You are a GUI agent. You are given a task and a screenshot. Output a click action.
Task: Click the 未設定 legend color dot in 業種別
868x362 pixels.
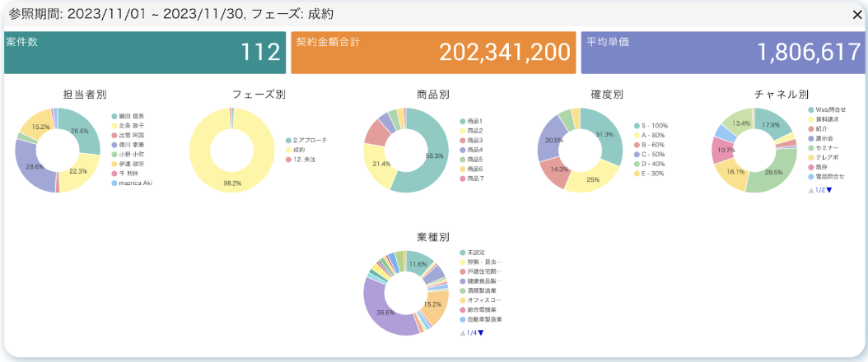463,253
